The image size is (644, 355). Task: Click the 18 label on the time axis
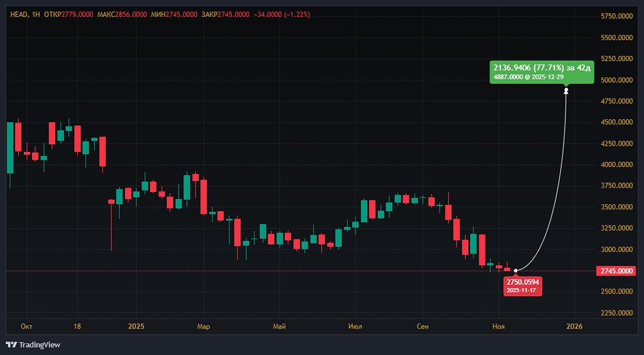[x=77, y=327]
